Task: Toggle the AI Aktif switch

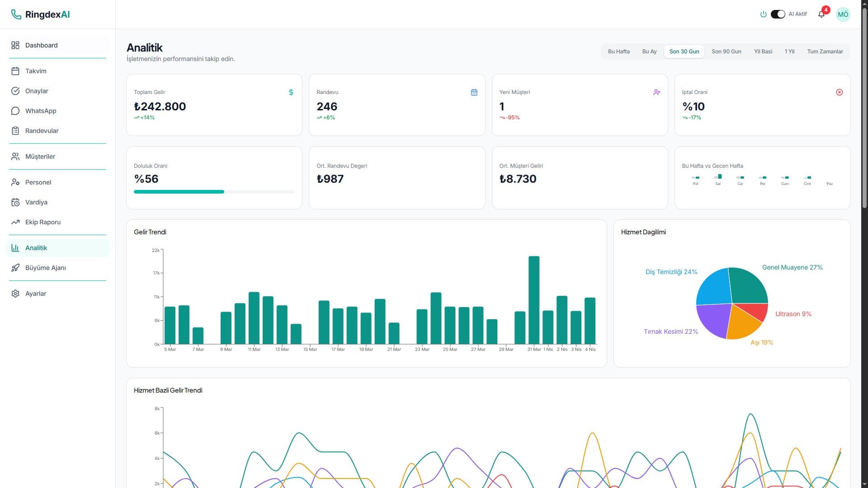Action: point(778,14)
